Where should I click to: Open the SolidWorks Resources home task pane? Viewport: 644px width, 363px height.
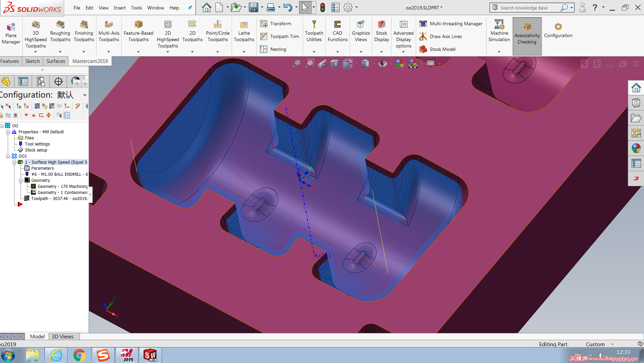pos(636,88)
